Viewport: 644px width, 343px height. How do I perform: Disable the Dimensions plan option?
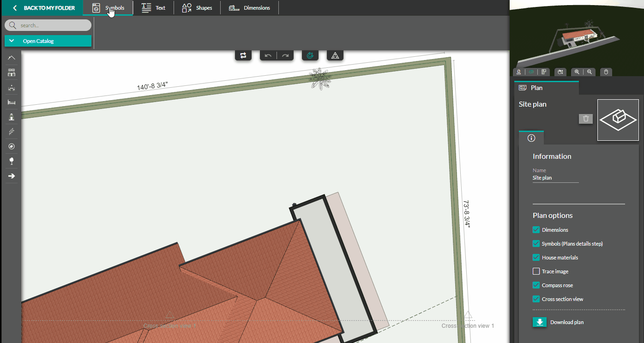click(536, 229)
